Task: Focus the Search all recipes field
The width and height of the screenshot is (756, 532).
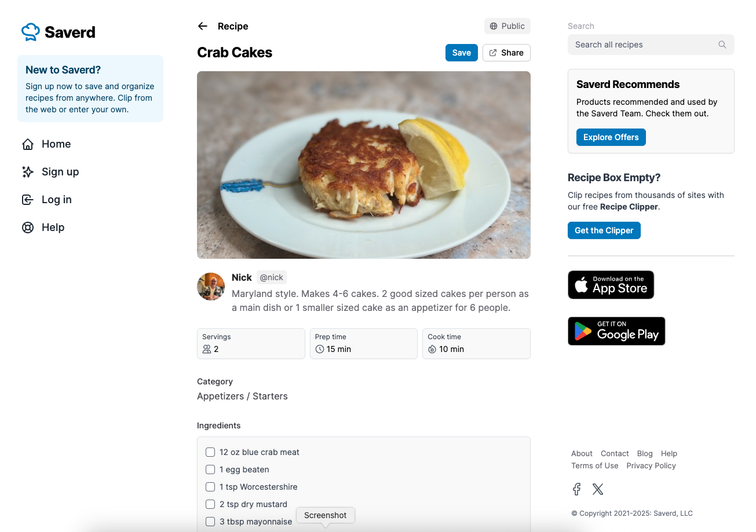Action: [x=643, y=45]
